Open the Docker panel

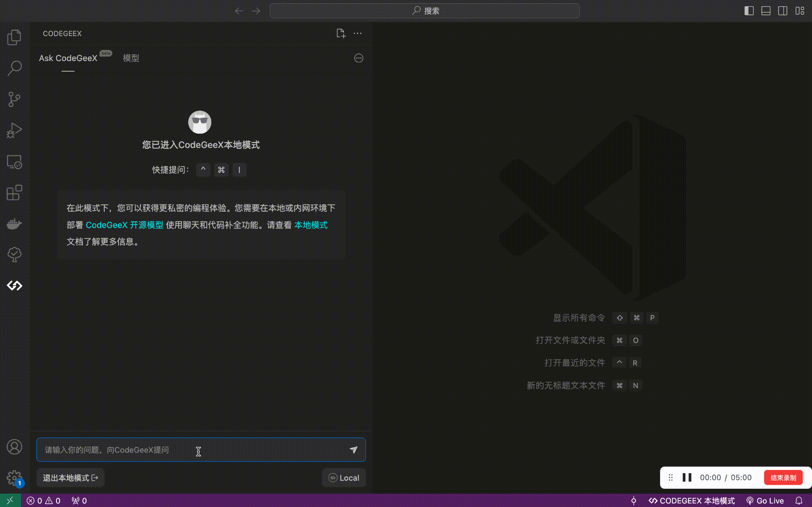pos(14,224)
